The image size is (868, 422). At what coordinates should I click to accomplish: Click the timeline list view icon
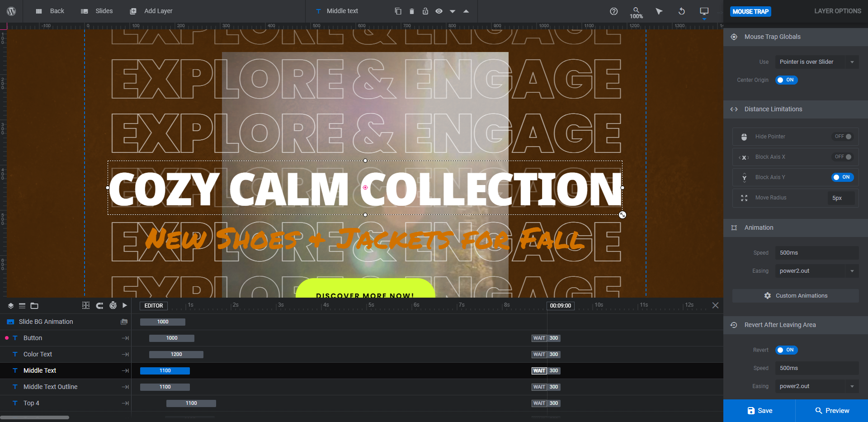[x=22, y=306]
